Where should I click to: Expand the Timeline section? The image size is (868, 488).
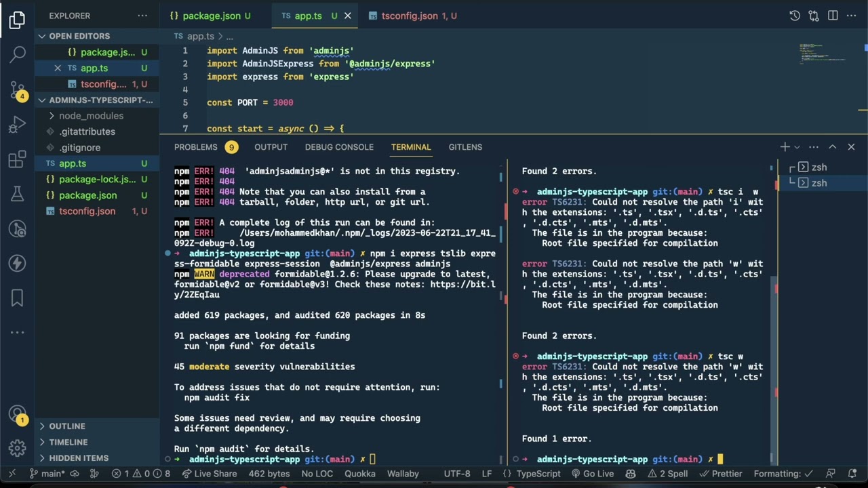(97, 442)
